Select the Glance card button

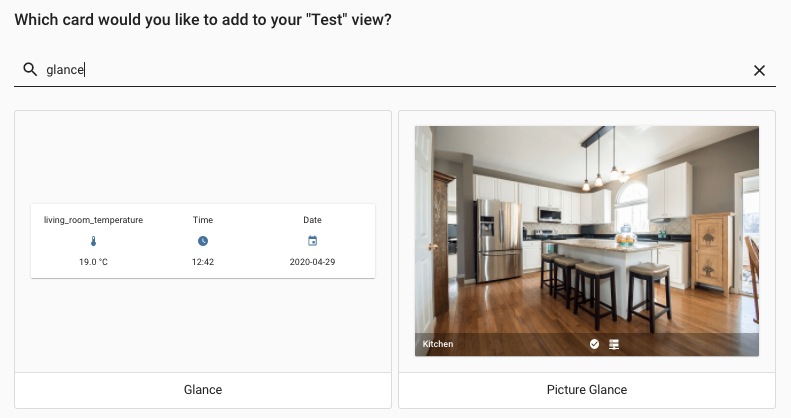point(203,389)
